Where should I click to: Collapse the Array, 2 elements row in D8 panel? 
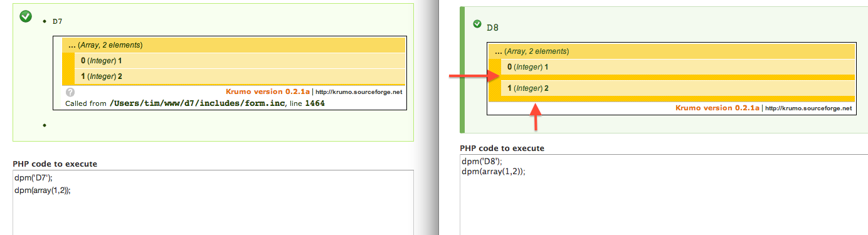[x=672, y=51]
